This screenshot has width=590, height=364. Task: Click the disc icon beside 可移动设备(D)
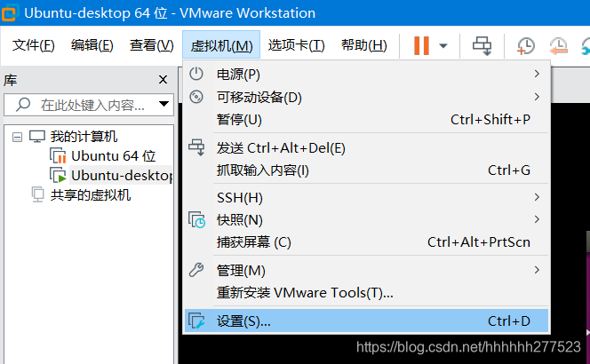(x=196, y=97)
